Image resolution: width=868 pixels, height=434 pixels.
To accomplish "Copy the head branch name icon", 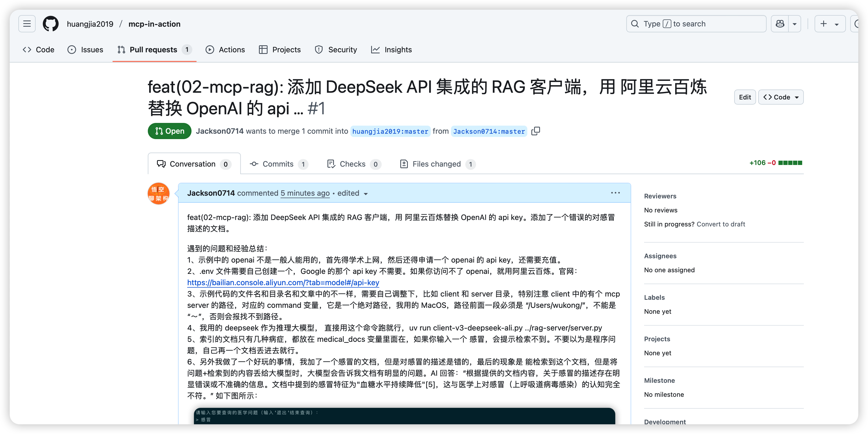I will 535,131.
